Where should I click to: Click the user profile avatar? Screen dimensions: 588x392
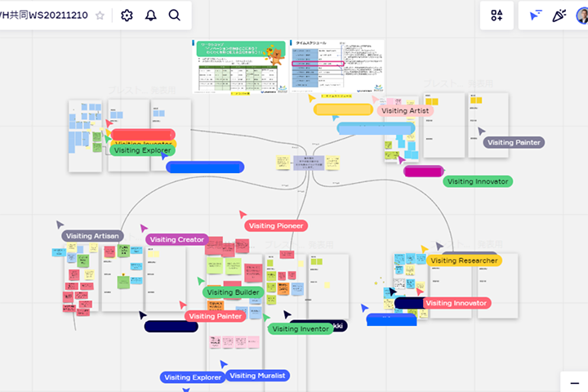pos(583,16)
